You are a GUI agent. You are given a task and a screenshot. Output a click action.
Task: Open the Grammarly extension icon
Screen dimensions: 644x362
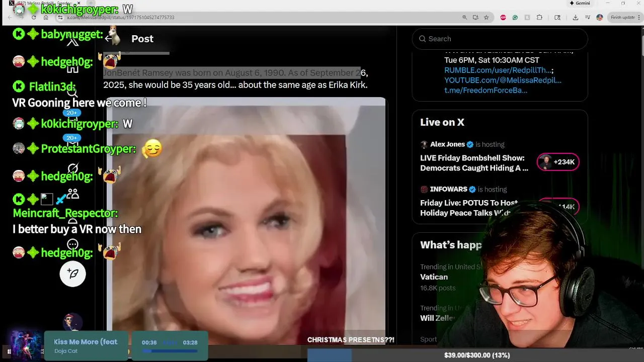pos(515,17)
